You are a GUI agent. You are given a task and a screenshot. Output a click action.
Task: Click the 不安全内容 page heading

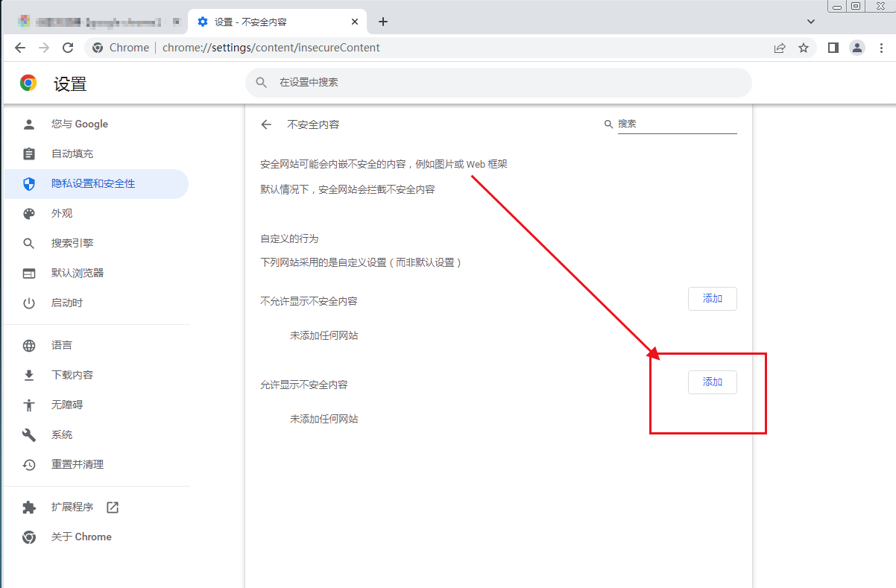pos(313,124)
